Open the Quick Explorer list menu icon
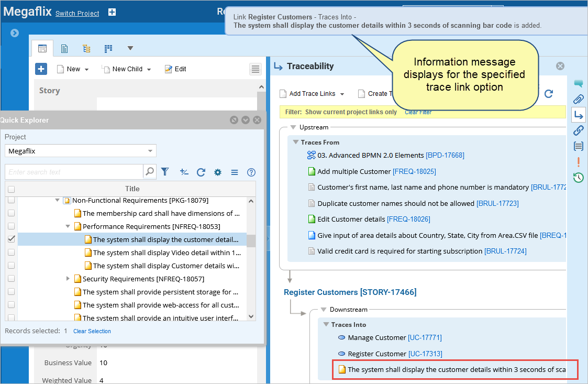 [x=235, y=172]
